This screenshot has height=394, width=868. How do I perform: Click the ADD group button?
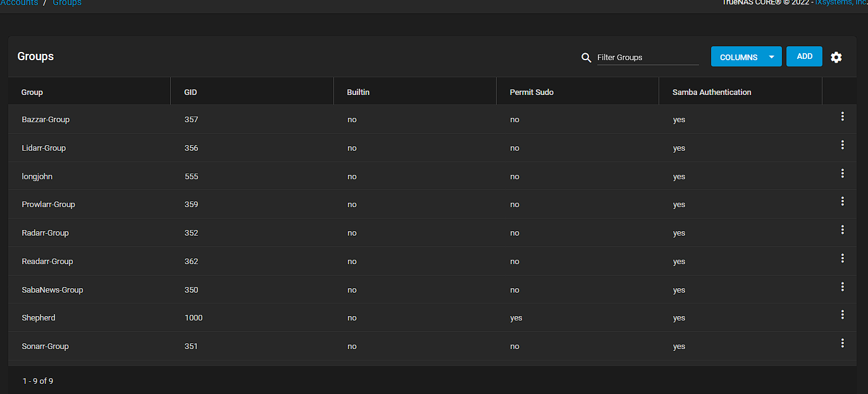point(804,56)
